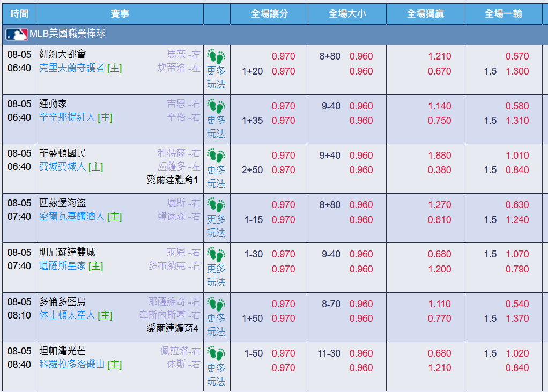This screenshot has width=548, height=392.
Task: Select 0.680 moneyline odds for 坦帕灣光芒
Action: pyautogui.click(x=439, y=353)
